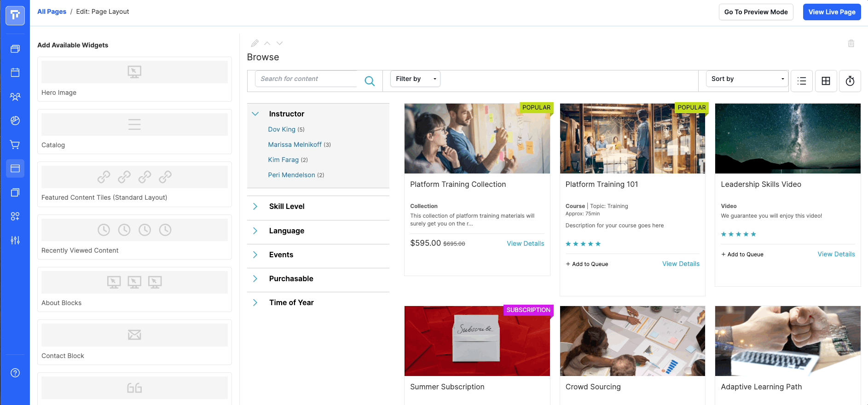This screenshot has width=868, height=405.
Task: Open the sliders settings sidebar icon
Action: pyautogui.click(x=15, y=240)
